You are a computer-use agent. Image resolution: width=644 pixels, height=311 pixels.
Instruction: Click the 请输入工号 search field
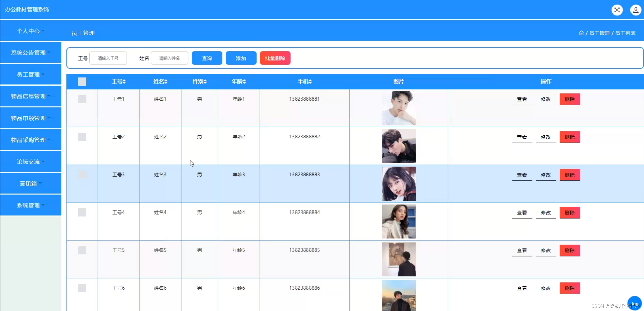[x=108, y=58]
